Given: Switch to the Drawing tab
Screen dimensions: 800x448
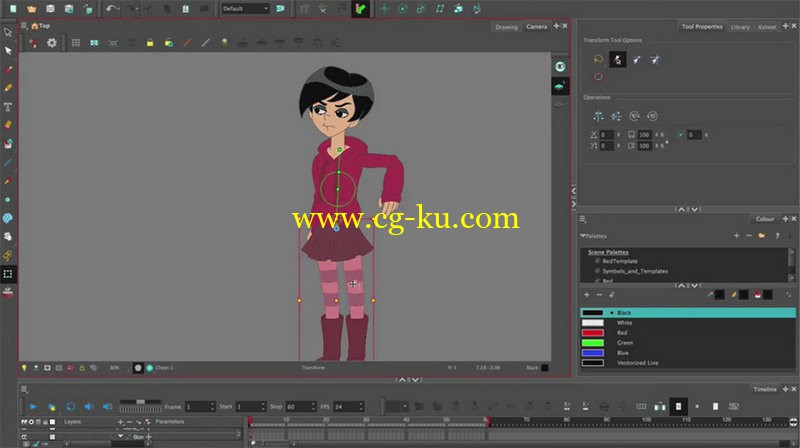Looking at the screenshot, I should tap(506, 27).
